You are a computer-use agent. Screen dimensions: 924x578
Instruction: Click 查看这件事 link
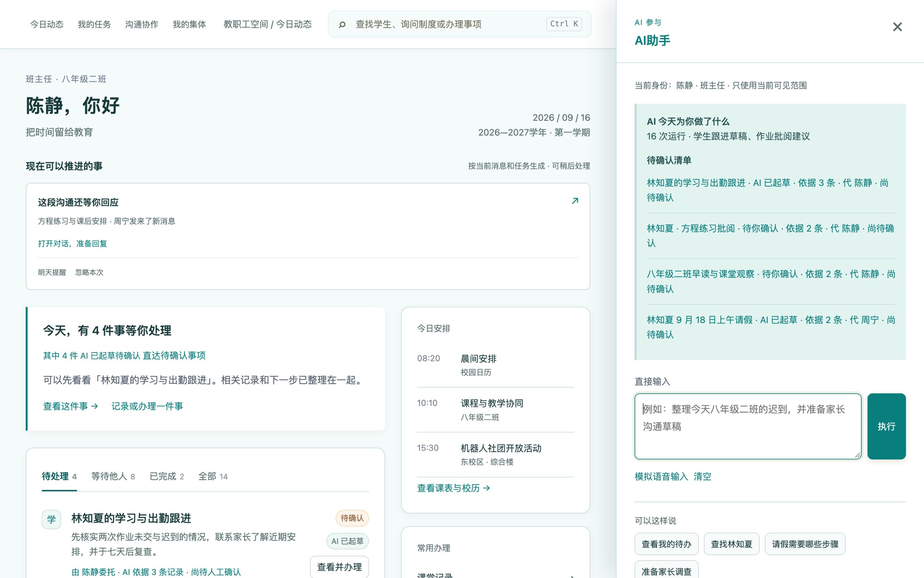(x=71, y=406)
